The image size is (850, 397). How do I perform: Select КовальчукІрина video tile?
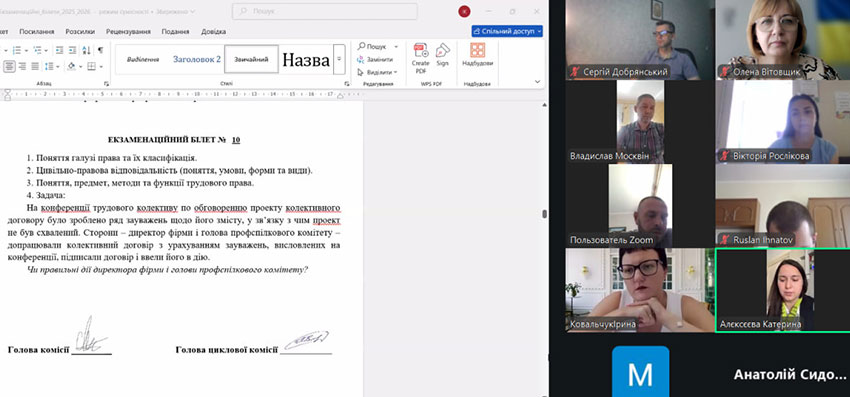(x=640, y=290)
